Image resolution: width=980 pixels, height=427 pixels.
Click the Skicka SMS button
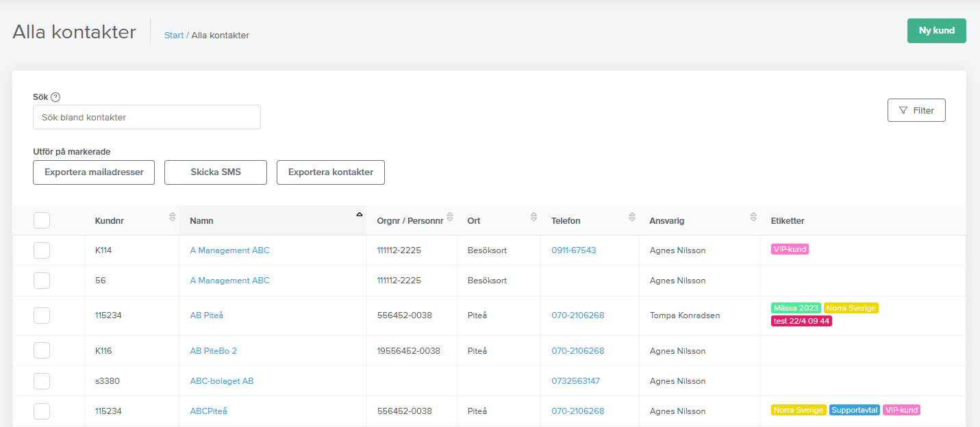[216, 172]
